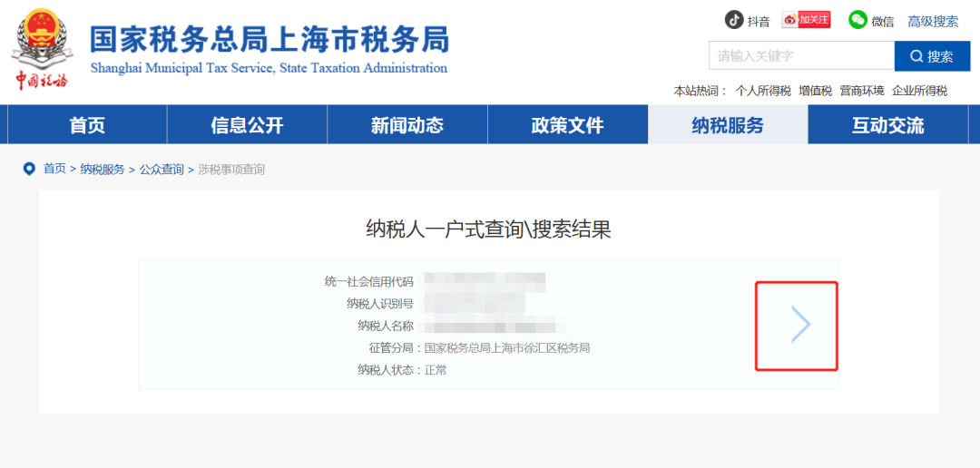Image resolution: width=980 pixels, height=468 pixels.
Task: Click the 纳税人识别号 label
Action: point(380,304)
